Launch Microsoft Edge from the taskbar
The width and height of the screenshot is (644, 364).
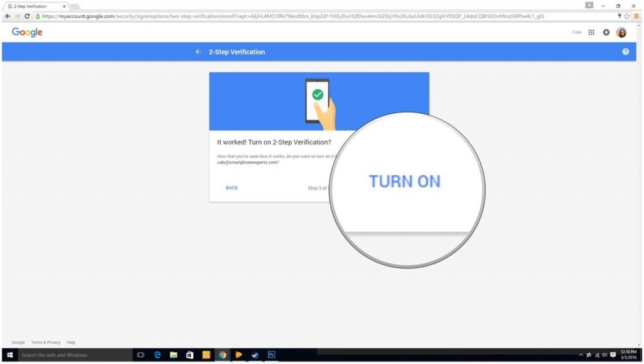tap(157, 355)
